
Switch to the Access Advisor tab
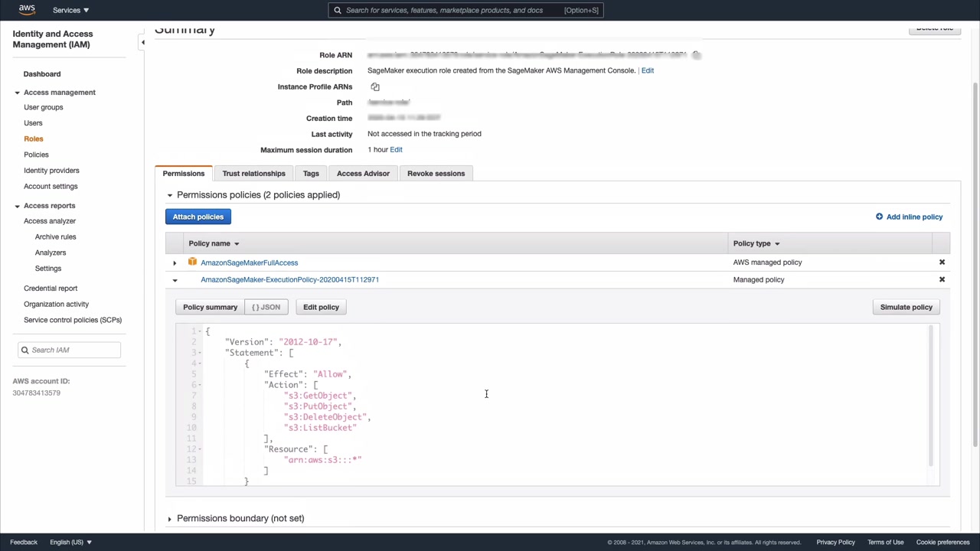363,174
